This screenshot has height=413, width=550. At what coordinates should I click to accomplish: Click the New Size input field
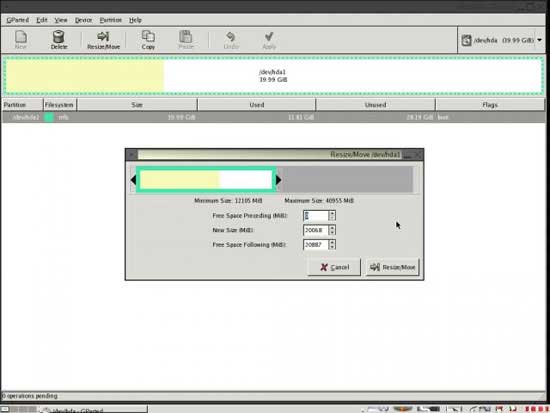coord(316,230)
